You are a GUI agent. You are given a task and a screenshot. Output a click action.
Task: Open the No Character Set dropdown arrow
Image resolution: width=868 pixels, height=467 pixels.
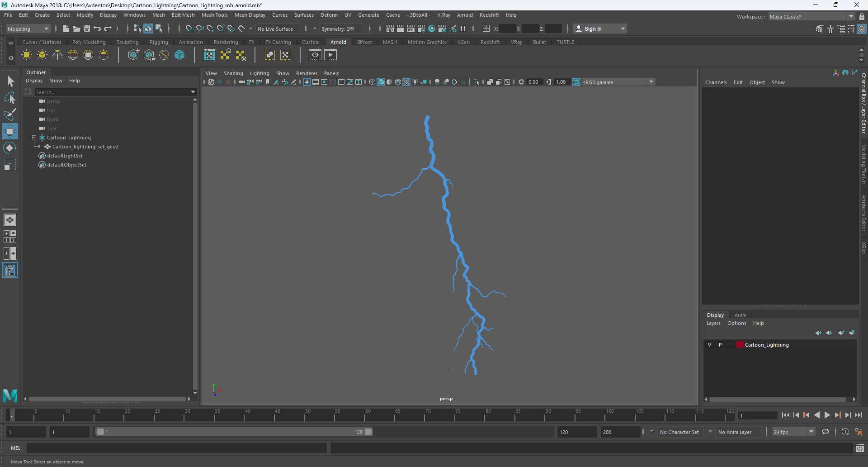click(x=652, y=432)
